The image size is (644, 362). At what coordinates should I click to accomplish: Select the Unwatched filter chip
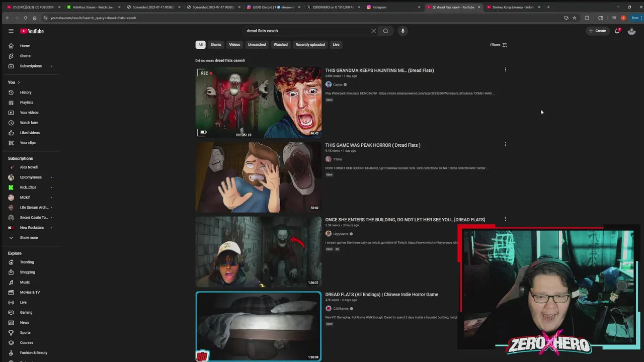tap(257, 45)
